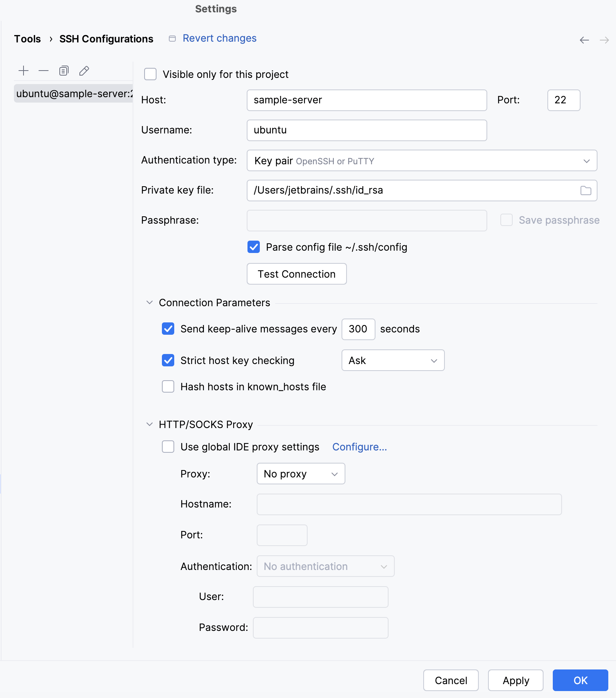
Task: Open the proxy Configure... link
Action: point(359,447)
